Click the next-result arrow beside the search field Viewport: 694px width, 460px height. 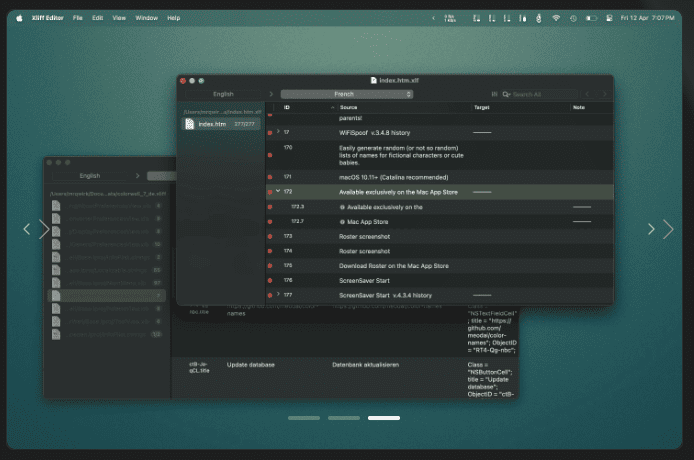tap(604, 94)
